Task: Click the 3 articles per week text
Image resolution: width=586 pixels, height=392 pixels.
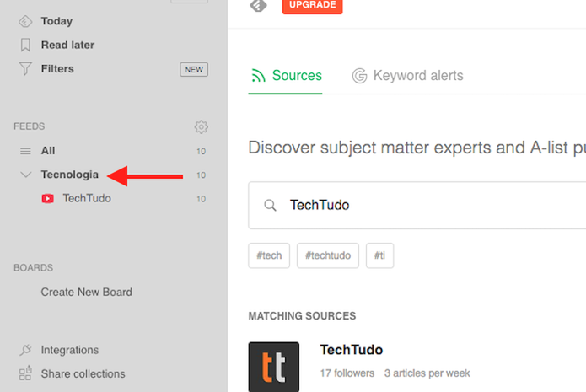Action: [x=427, y=373]
